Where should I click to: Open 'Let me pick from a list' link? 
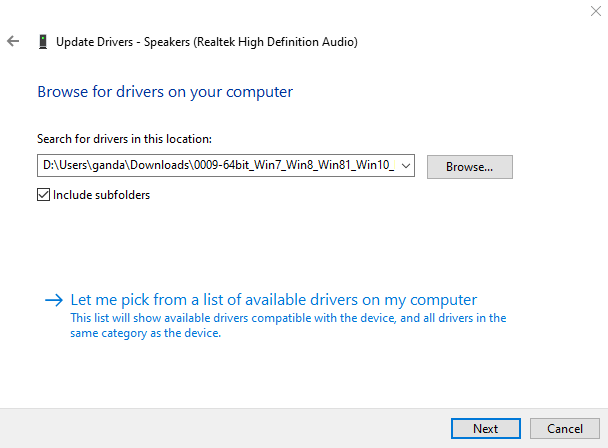[273, 299]
